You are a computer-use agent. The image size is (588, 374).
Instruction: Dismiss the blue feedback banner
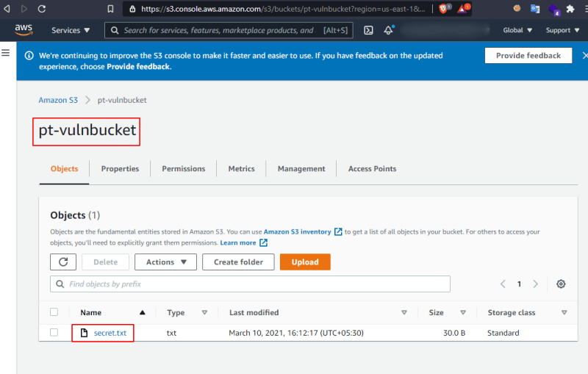coord(584,55)
